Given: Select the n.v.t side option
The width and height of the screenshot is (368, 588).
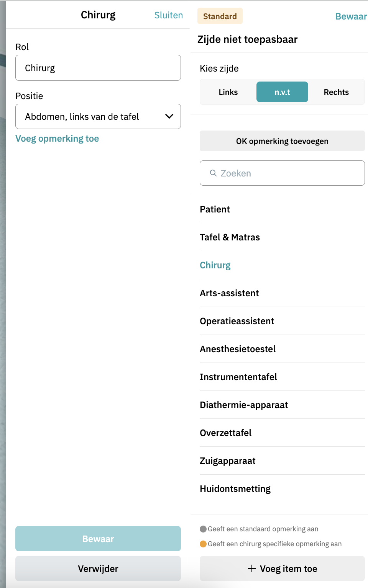Looking at the screenshot, I should (282, 92).
